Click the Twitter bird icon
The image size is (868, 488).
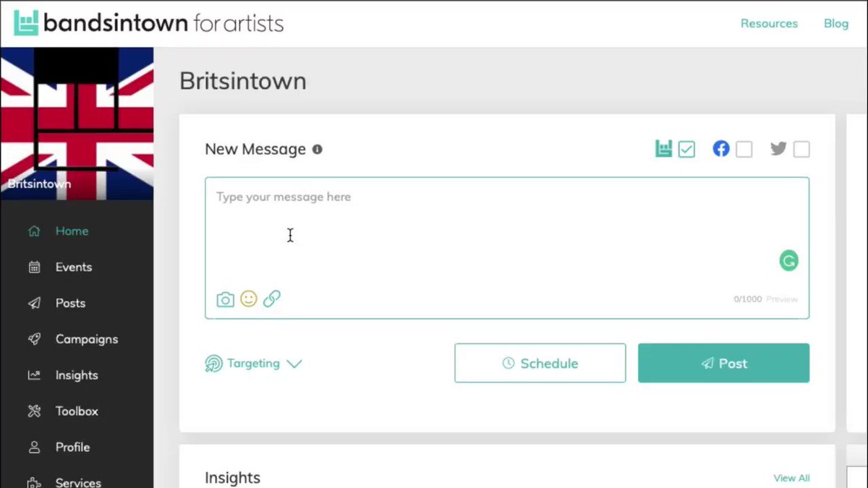(x=778, y=149)
